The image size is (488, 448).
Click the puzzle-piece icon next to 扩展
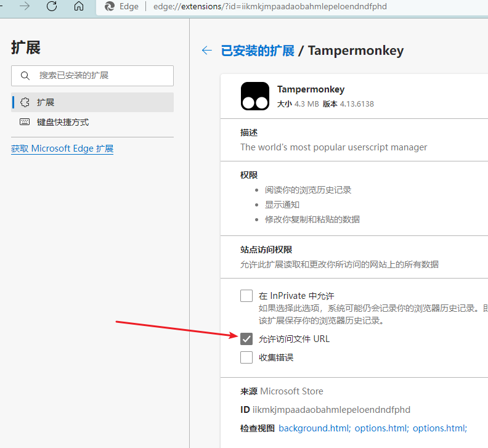coord(25,102)
